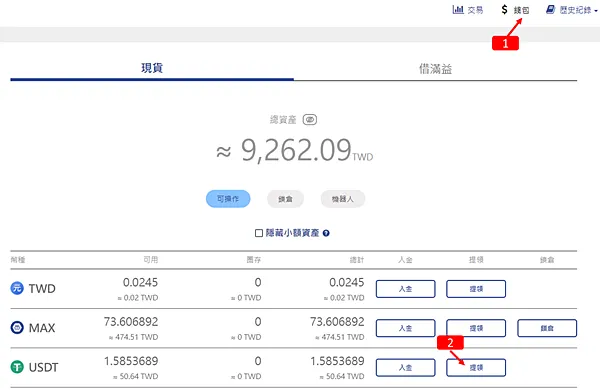This screenshot has width=600, height=391.
Task: Click the TWD row name text
Action: point(42,288)
